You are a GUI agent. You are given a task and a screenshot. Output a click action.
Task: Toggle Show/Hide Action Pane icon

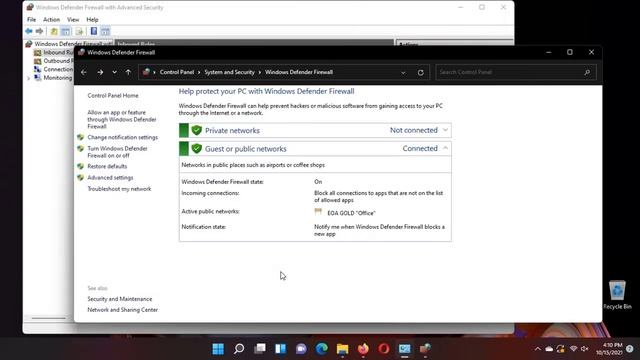pos(105,31)
